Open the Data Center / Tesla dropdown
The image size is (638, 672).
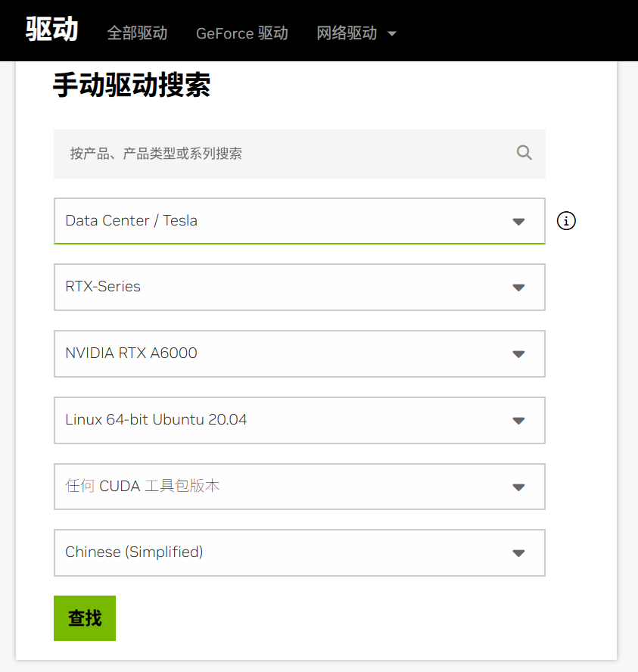(x=300, y=221)
